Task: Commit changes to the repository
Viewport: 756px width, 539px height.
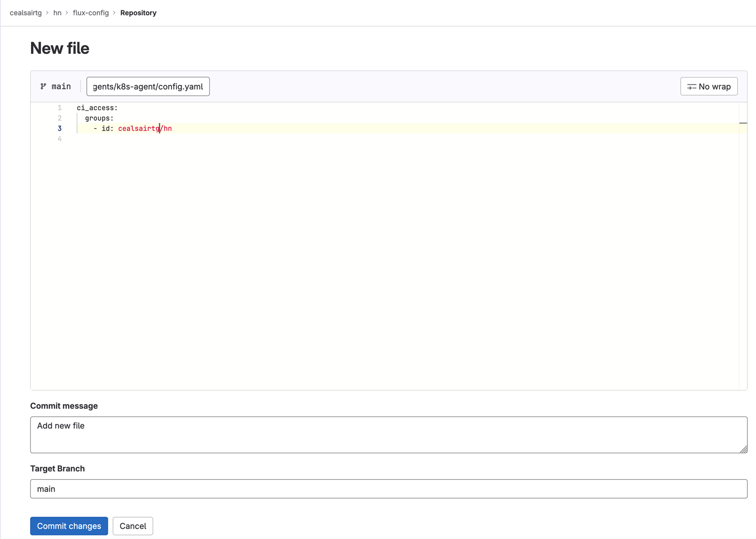Action: coord(68,526)
